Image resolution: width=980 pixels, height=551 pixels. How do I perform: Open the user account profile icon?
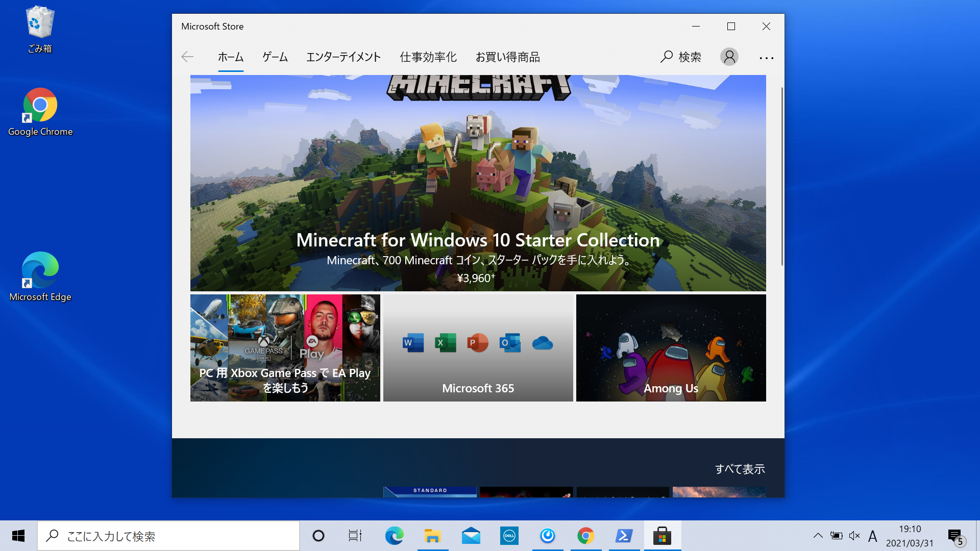point(729,57)
